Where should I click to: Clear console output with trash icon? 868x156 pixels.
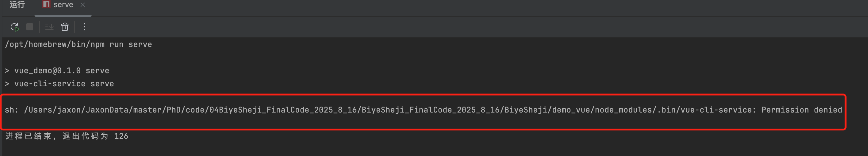click(x=65, y=27)
